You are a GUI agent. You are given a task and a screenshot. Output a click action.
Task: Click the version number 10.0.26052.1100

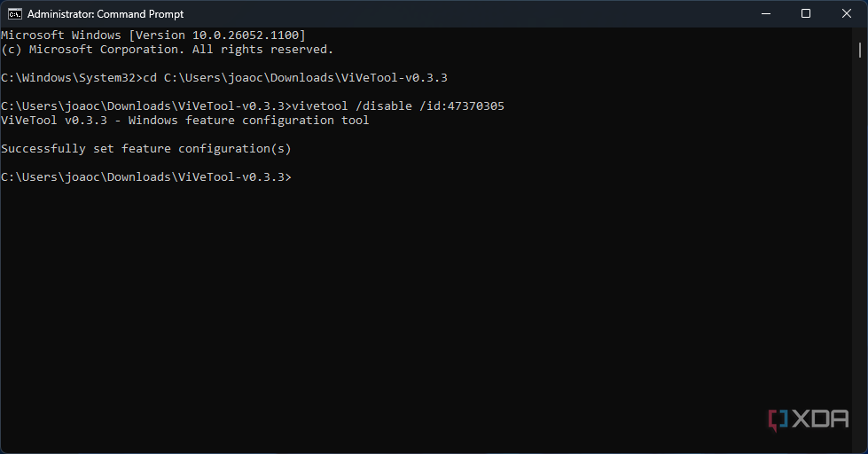point(246,35)
